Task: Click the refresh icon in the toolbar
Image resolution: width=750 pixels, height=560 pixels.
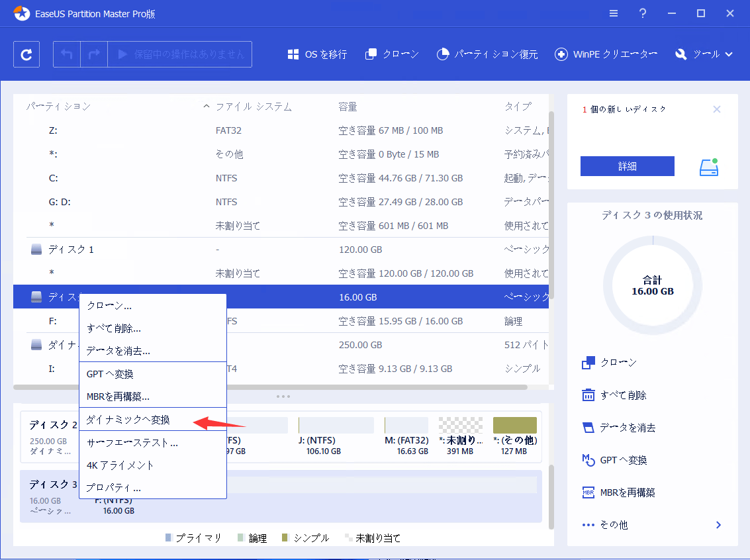Action: point(26,54)
